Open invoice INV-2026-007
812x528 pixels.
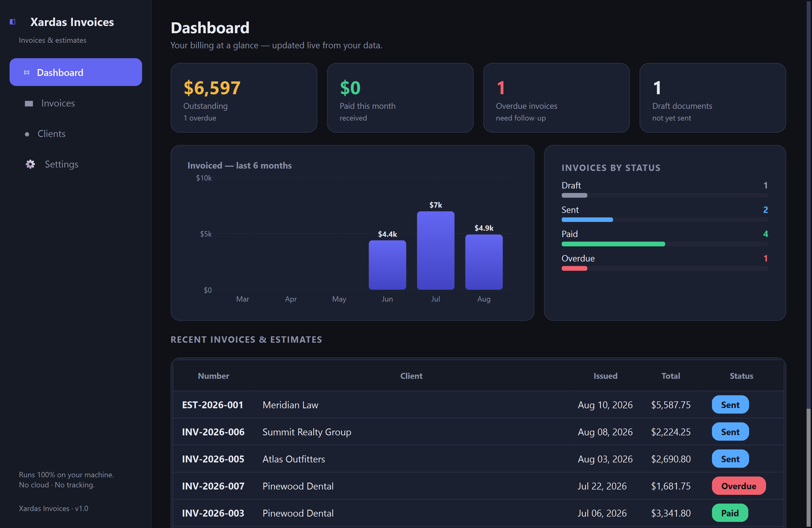213,486
